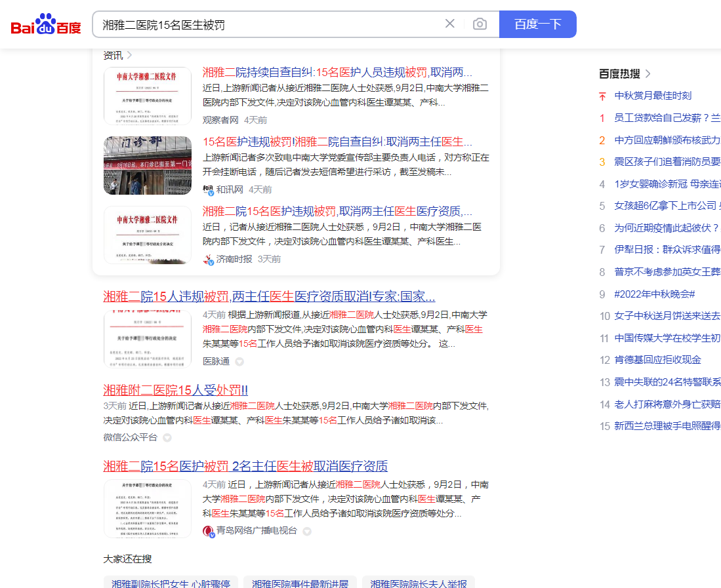Open thumbnail of 青岛网络广播电视台 result

tap(147, 509)
